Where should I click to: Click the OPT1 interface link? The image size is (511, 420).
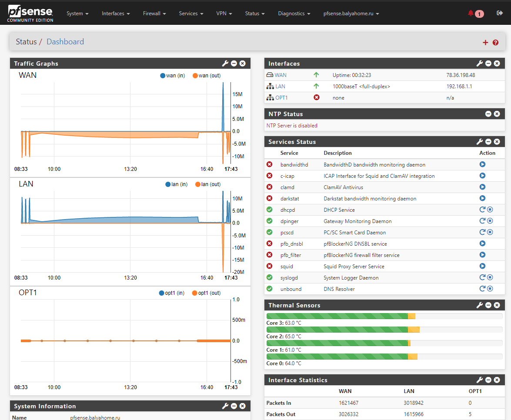(281, 98)
